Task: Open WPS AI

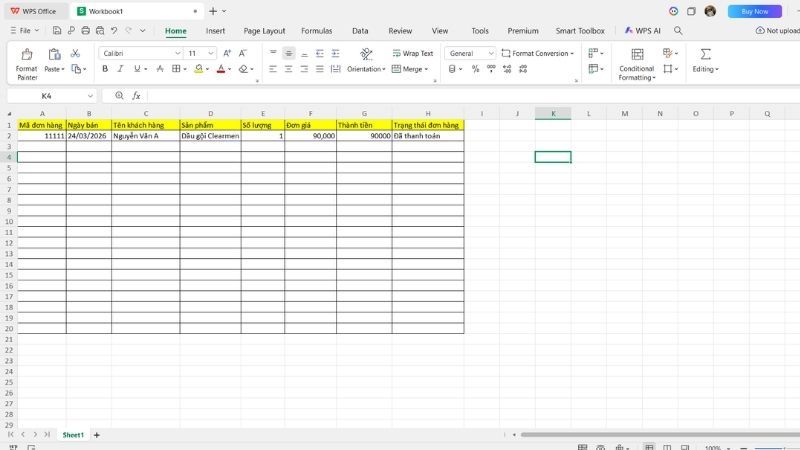Action: point(642,31)
